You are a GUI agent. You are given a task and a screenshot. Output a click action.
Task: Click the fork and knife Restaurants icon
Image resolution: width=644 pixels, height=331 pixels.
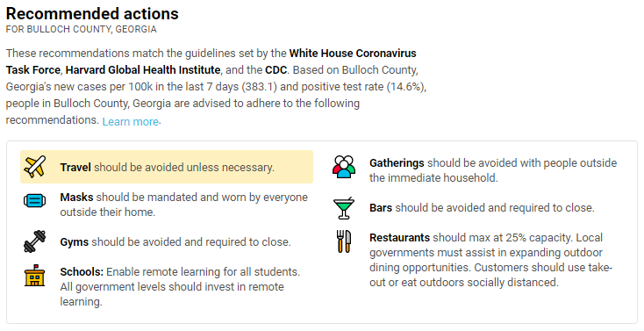point(344,241)
